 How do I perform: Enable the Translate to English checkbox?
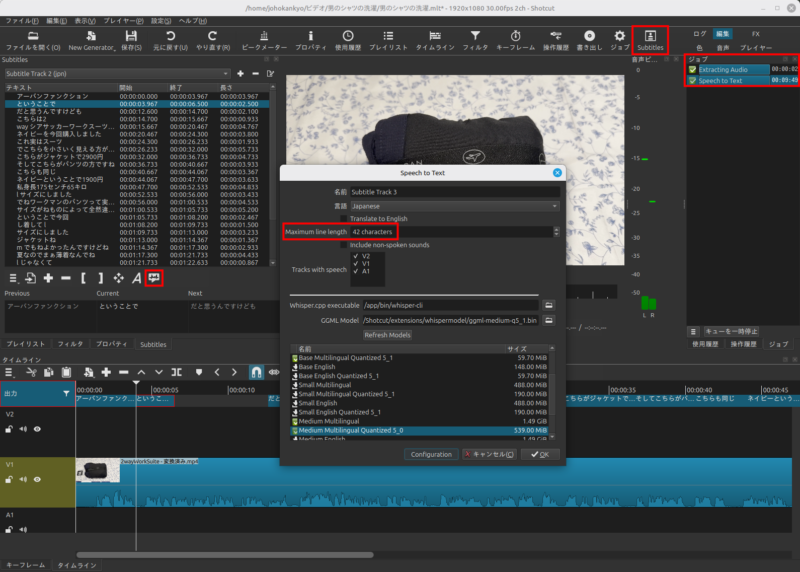[x=344, y=219]
